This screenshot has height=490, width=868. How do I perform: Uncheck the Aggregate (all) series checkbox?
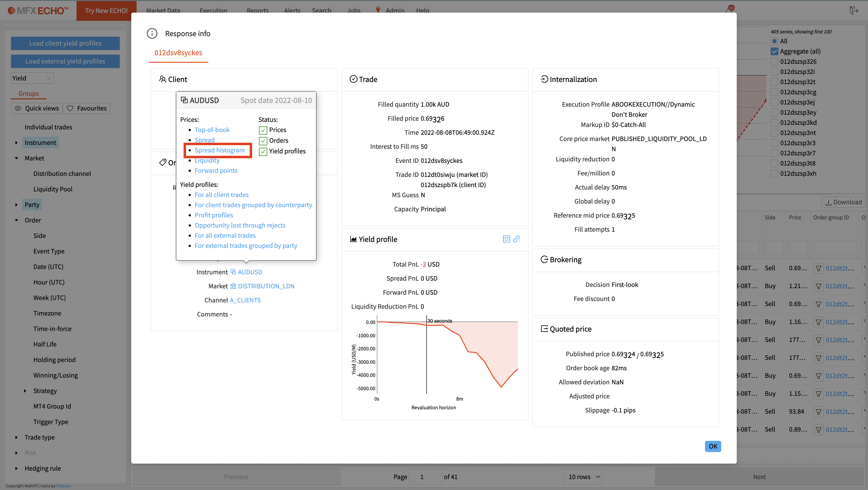point(774,51)
